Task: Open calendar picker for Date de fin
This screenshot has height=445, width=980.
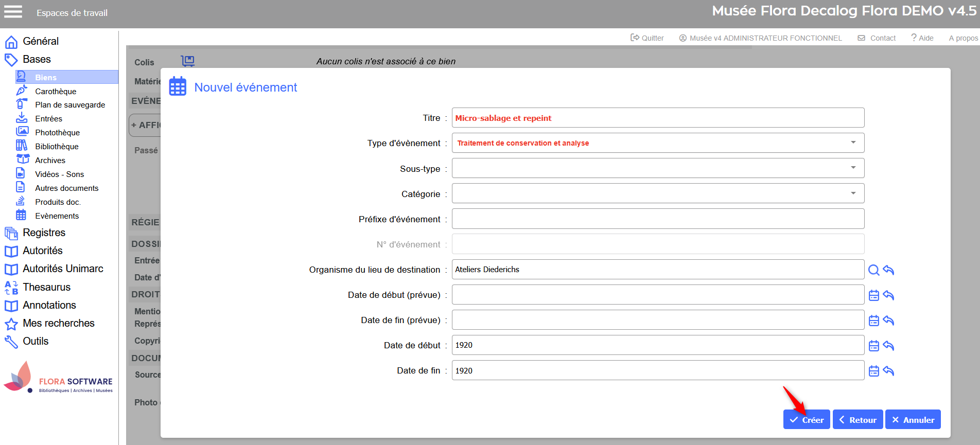Action: 873,371
